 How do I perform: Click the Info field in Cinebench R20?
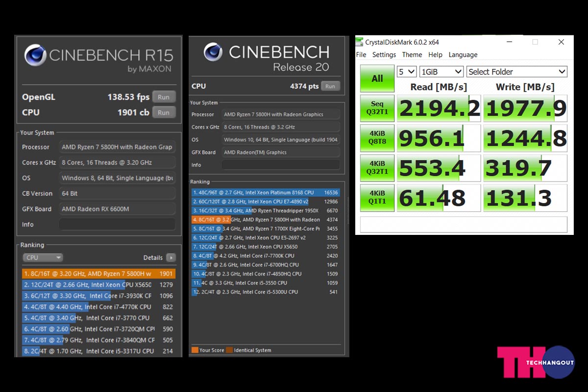pyautogui.click(x=281, y=165)
